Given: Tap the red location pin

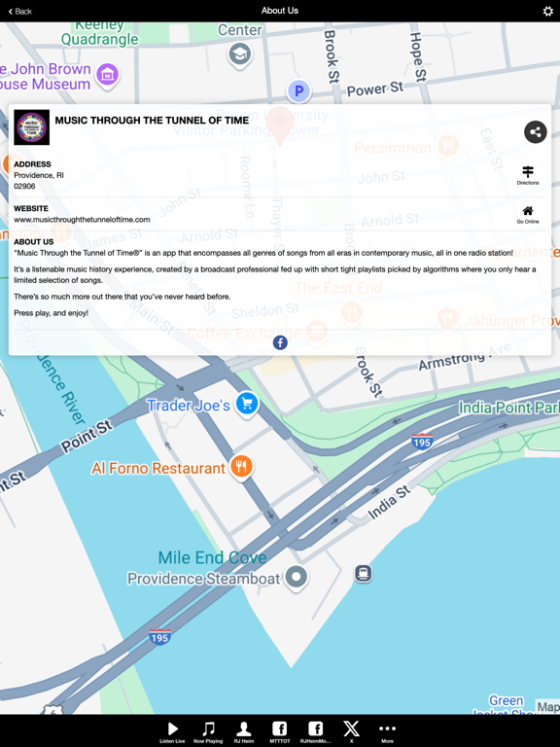Looking at the screenshot, I should [280, 125].
